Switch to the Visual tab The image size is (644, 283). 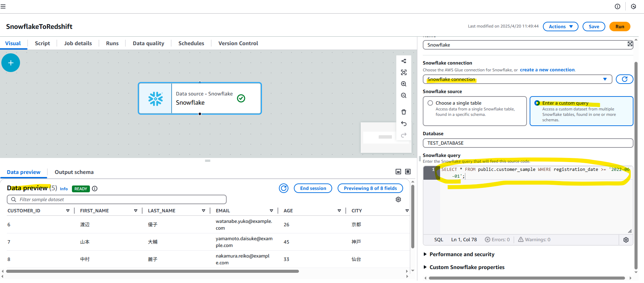point(13,43)
